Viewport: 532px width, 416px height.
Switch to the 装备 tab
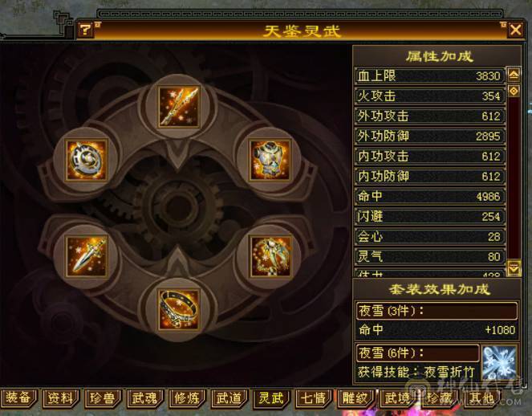click(x=19, y=398)
